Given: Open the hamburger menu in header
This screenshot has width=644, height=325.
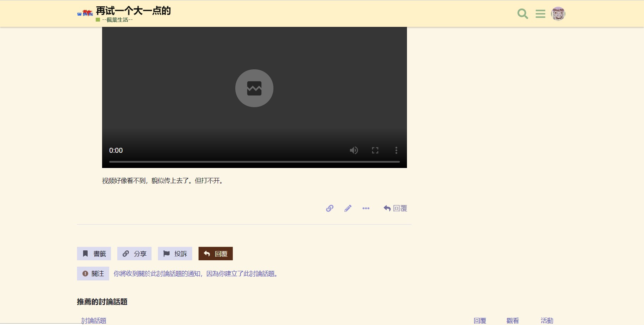Looking at the screenshot, I should (x=540, y=14).
